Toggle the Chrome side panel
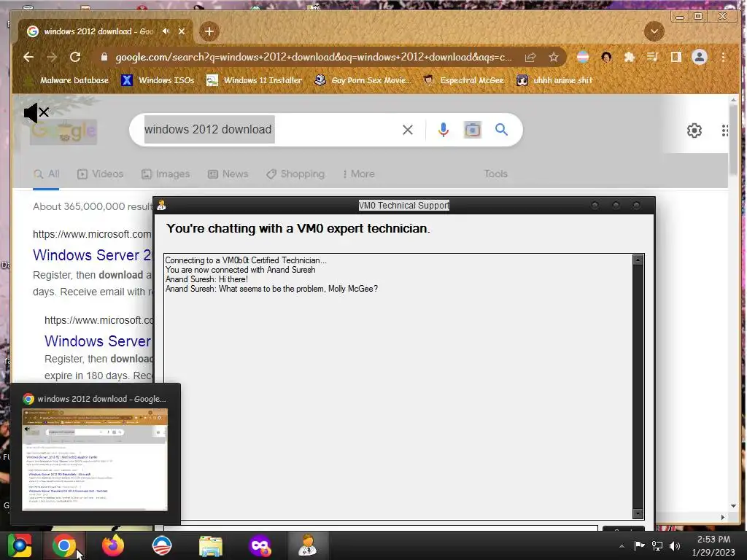Viewport: 747px width, 560px height. [x=676, y=57]
